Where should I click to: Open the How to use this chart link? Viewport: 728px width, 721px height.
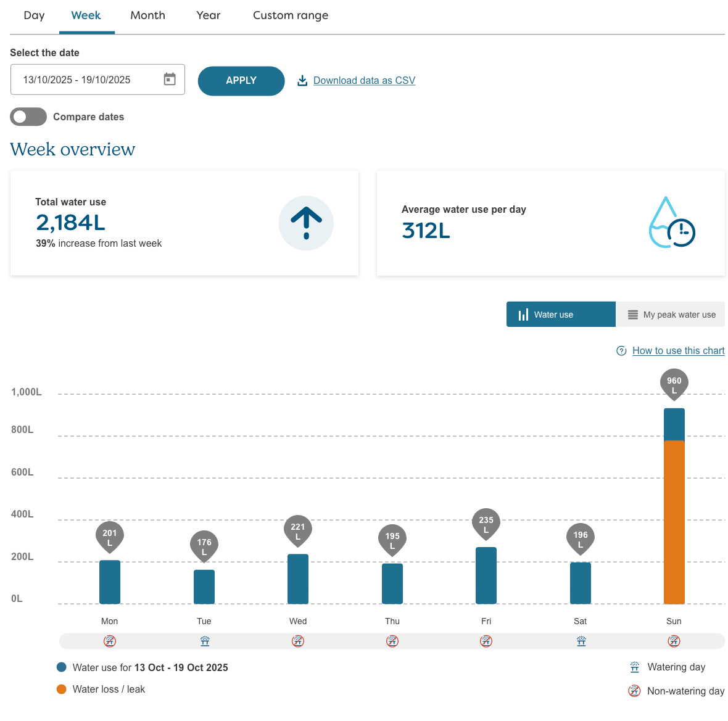[x=678, y=350]
